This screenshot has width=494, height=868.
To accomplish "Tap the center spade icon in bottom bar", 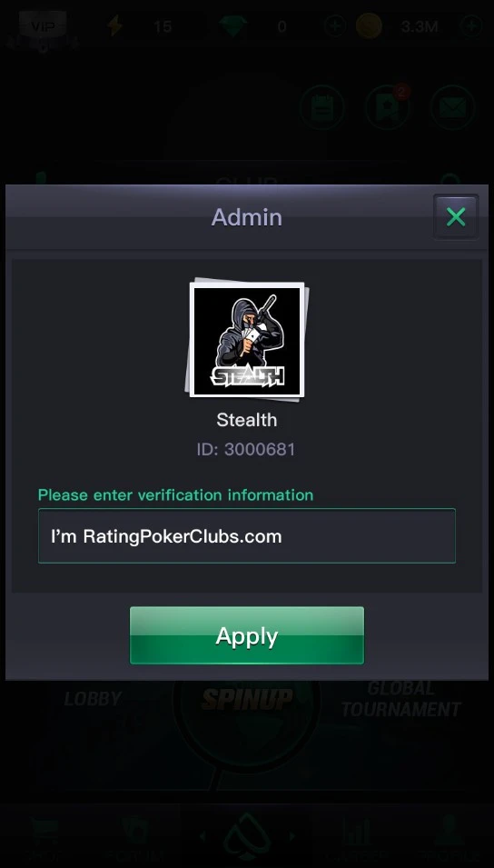I will (247, 837).
